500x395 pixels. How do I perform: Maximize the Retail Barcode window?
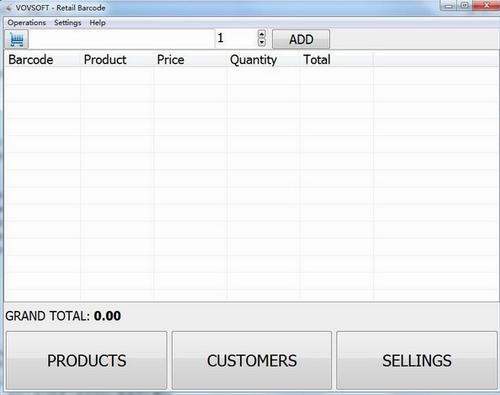point(465,5)
